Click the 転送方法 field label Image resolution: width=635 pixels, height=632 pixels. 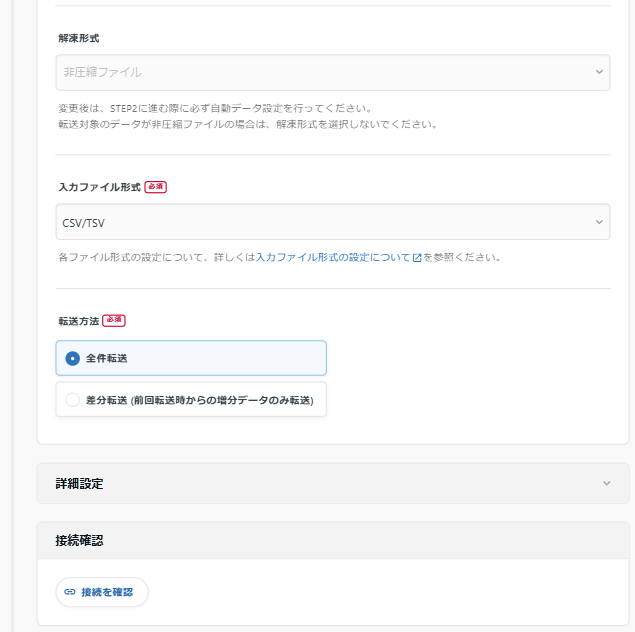[x=79, y=321]
